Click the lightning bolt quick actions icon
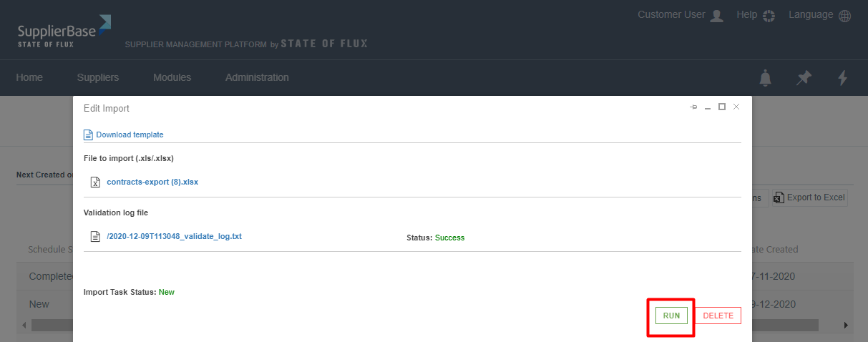 pyautogui.click(x=843, y=78)
